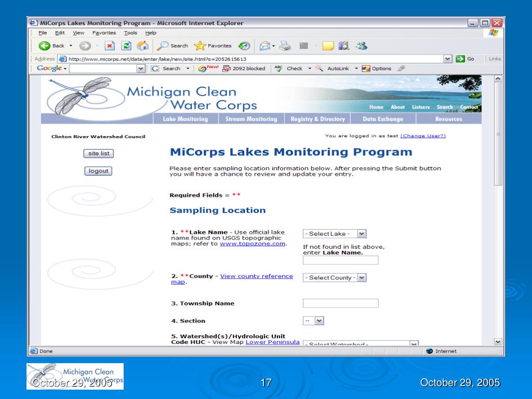
Task: Click the page icon in address bar
Action: 62,59
